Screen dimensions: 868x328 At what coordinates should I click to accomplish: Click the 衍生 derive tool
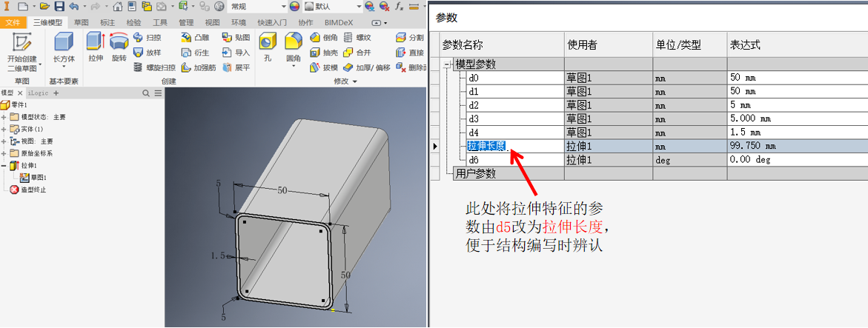click(x=196, y=53)
